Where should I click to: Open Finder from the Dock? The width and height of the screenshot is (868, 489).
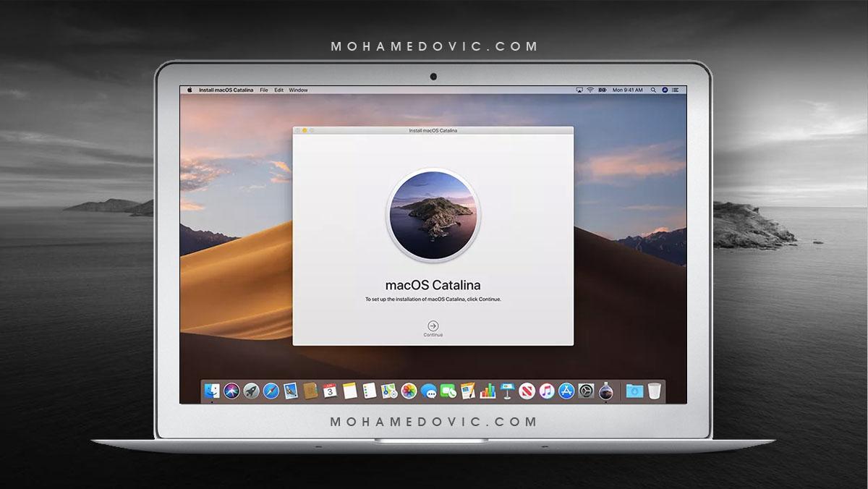pyautogui.click(x=213, y=391)
